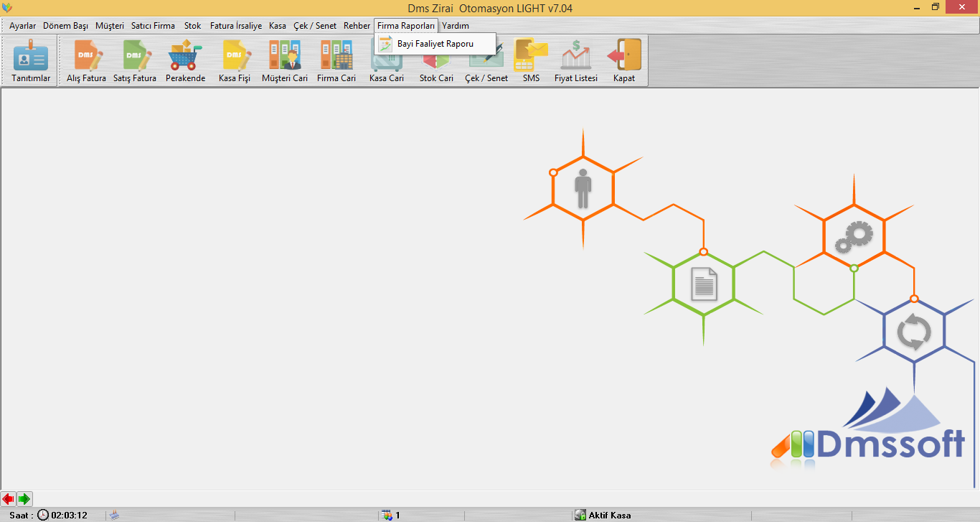The height and width of the screenshot is (522, 980).
Task: Open the SMS envelope icon
Action: (x=531, y=61)
